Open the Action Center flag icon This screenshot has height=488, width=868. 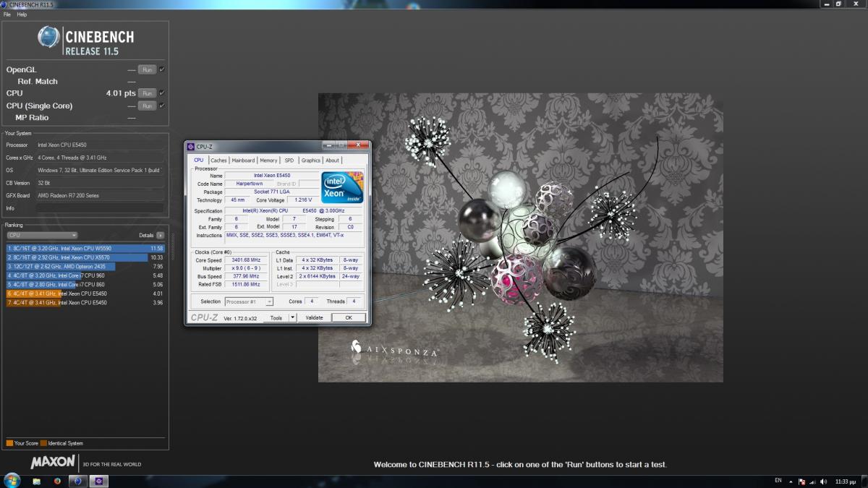[801, 481]
